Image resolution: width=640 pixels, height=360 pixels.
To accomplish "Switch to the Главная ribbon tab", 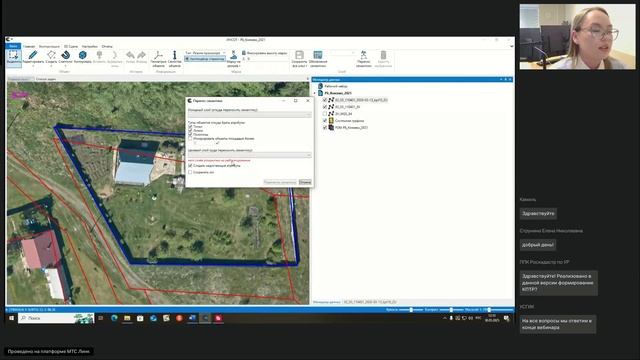I will click(x=29, y=46).
